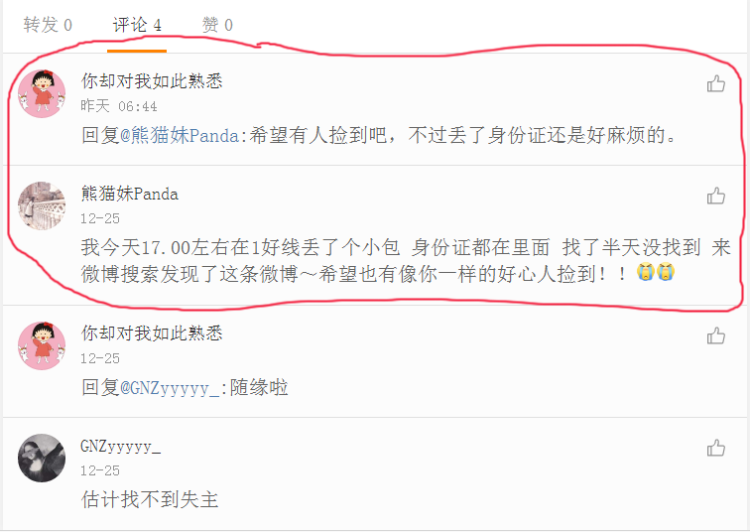Like GNZyyyyy_'s comment 估计找不到失主

click(716, 448)
